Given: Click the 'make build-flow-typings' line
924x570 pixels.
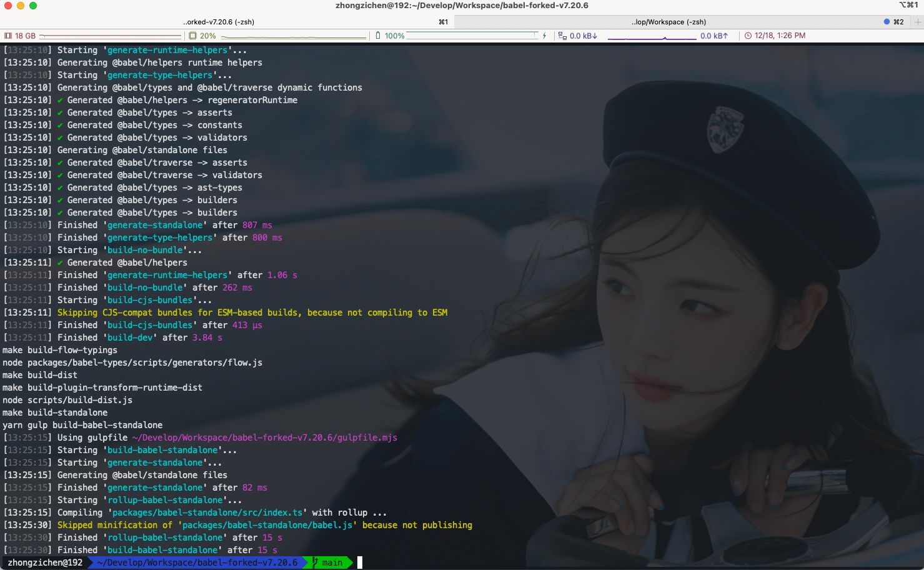Looking at the screenshot, I should 60,350.
